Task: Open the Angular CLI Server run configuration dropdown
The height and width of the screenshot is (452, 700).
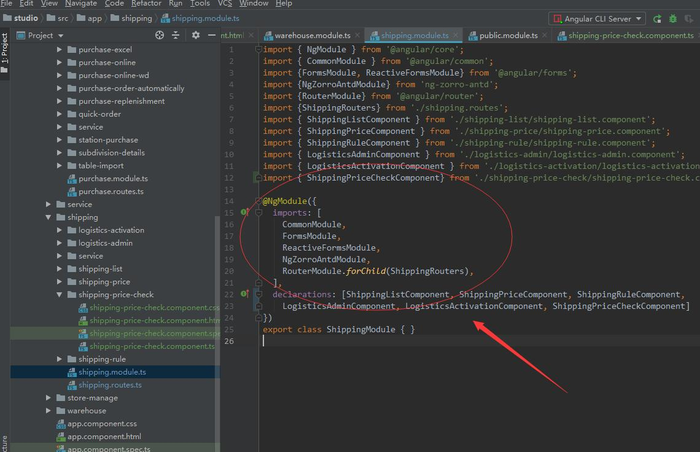Action: [x=597, y=19]
